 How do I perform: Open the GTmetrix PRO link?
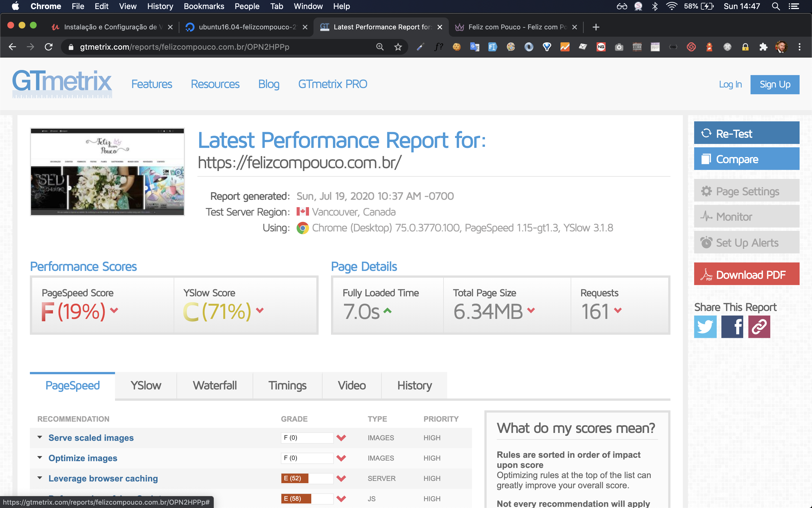[332, 84]
